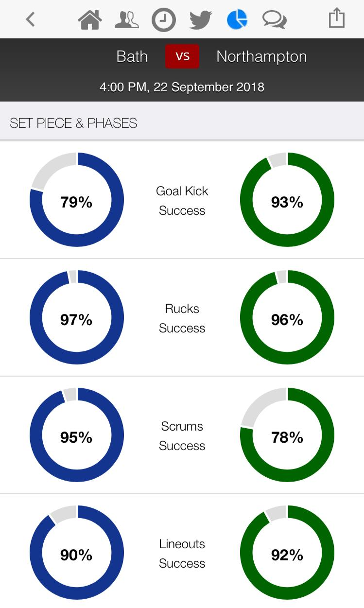Tap Northampton's 96% rucks success chart
Screen dimensions: 364x608
click(287, 317)
